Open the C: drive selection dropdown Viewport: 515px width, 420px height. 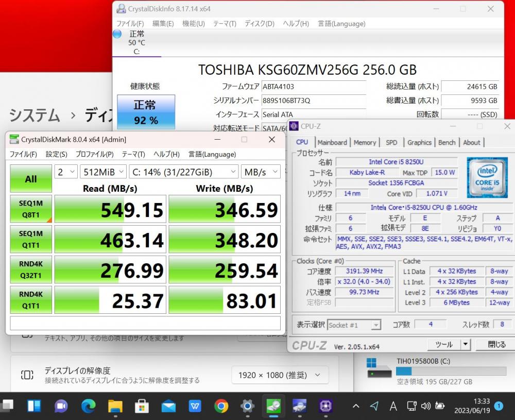(x=184, y=172)
